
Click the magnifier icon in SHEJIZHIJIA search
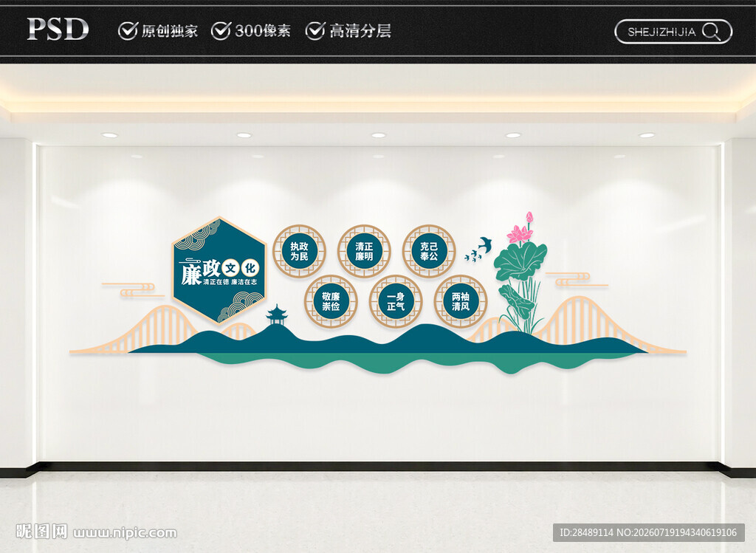click(x=712, y=32)
